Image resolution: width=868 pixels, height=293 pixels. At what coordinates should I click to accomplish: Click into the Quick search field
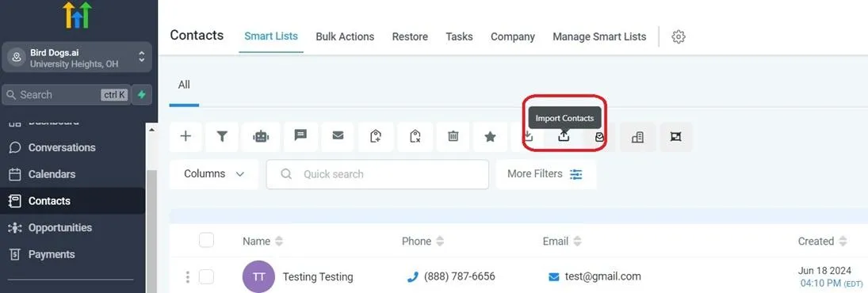(377, 174)
